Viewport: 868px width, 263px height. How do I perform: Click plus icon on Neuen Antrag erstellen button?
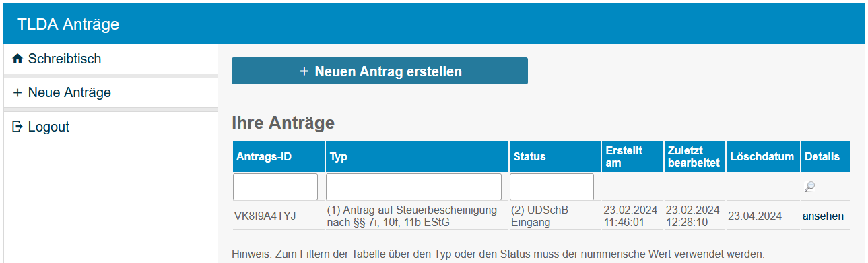304,71
